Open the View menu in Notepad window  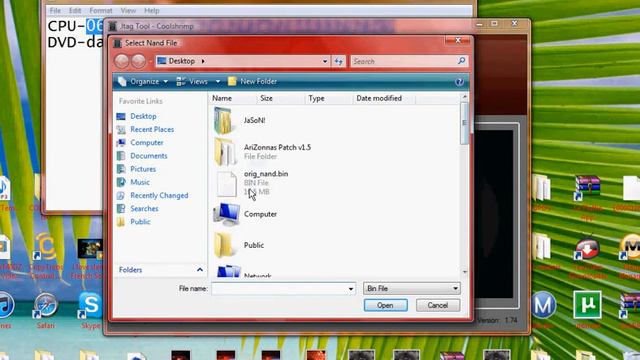pyautogui.click(x=128, y=11)
